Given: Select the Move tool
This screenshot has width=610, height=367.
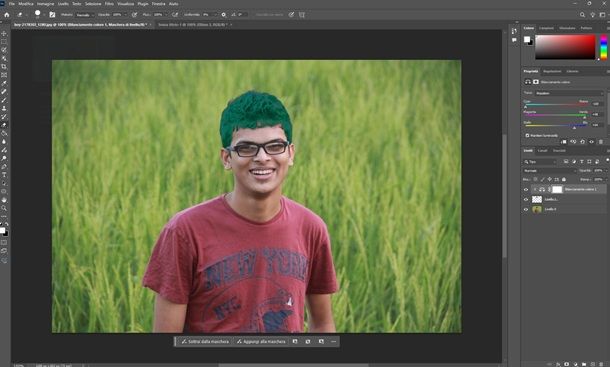Looking at the screenshot, I should click(4, 34).
